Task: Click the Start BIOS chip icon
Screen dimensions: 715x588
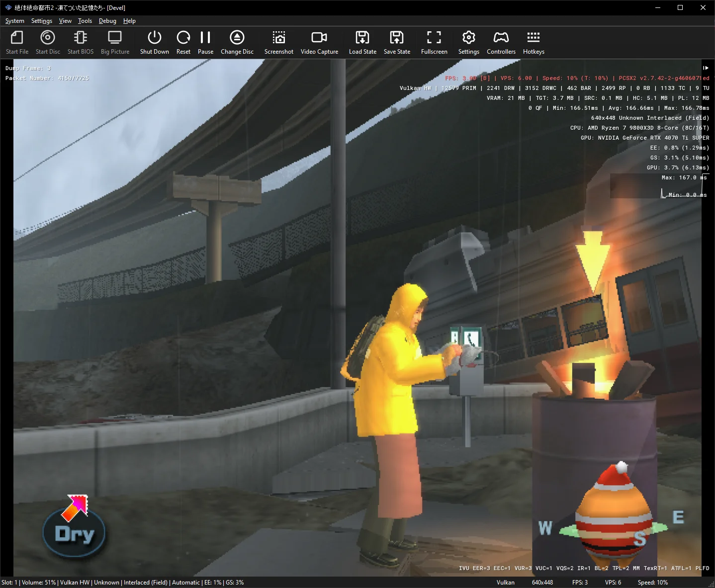Action: tap(80, 38)
